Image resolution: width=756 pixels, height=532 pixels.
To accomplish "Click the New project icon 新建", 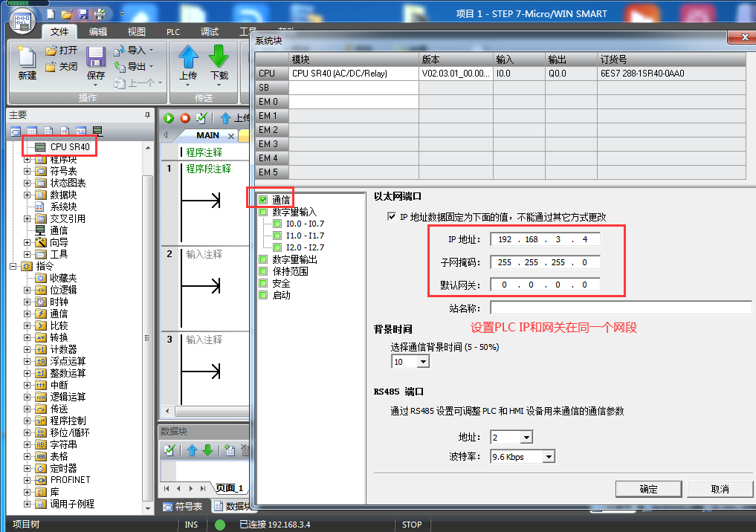I will 27,63.
